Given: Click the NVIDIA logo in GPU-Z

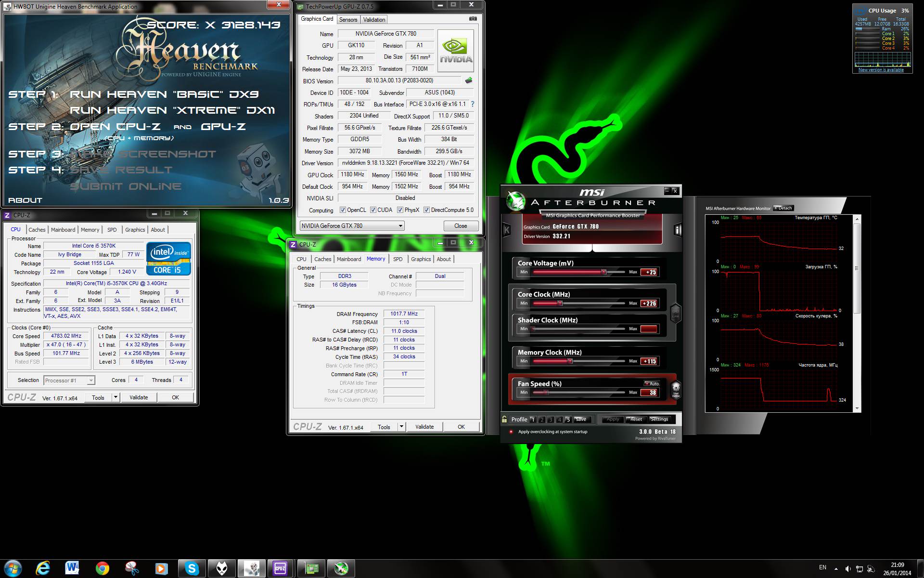Looking at the screenshot, I should click(x=455, y=51).
